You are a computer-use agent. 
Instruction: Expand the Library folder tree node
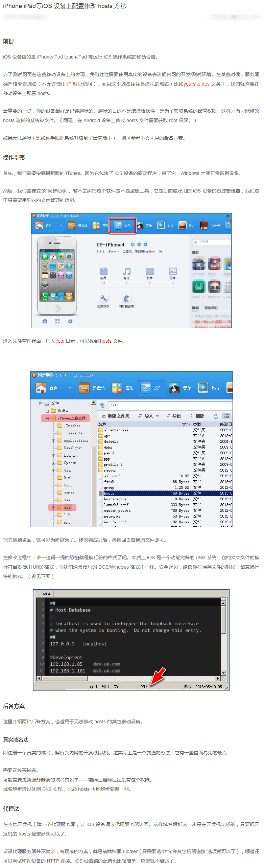[53, 456]
